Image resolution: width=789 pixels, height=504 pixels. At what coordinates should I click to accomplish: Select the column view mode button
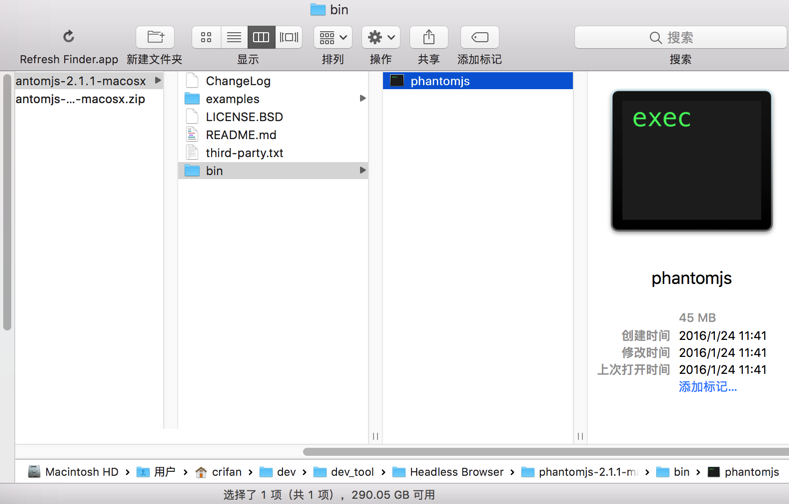pyautogui.click(x=261, y=37)
